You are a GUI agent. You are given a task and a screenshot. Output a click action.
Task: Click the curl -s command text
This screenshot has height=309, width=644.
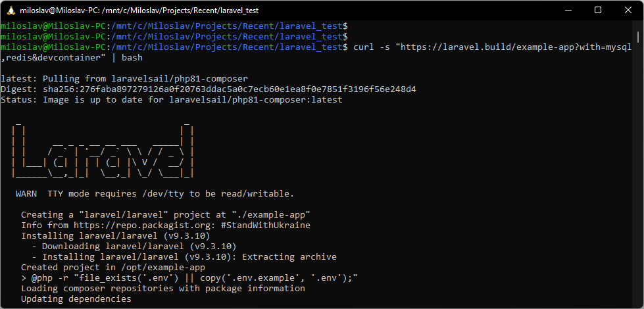tap(492, 47)
